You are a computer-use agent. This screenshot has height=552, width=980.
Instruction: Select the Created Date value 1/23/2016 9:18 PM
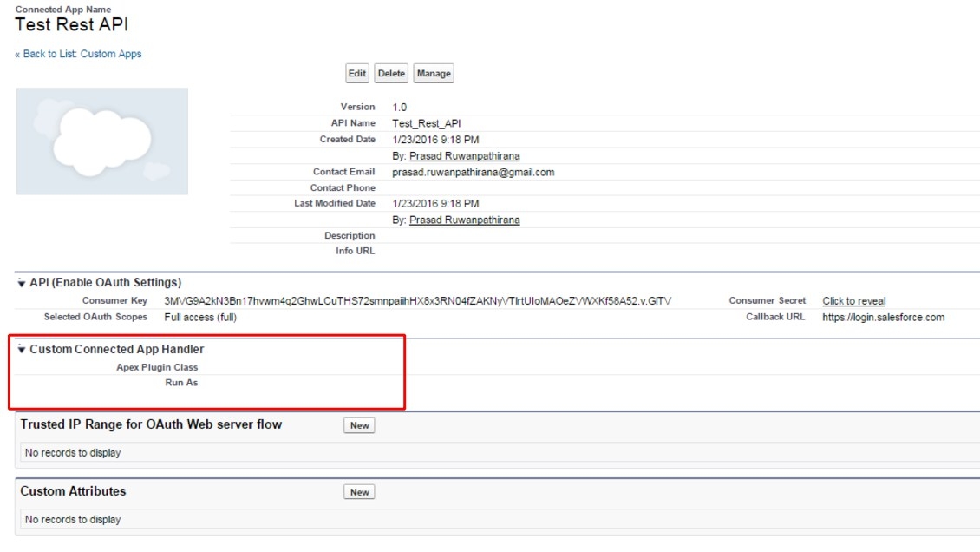[435, 140]
